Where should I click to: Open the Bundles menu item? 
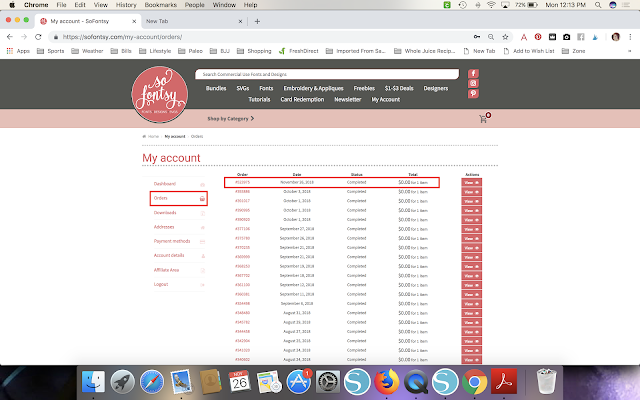(216, 88)
